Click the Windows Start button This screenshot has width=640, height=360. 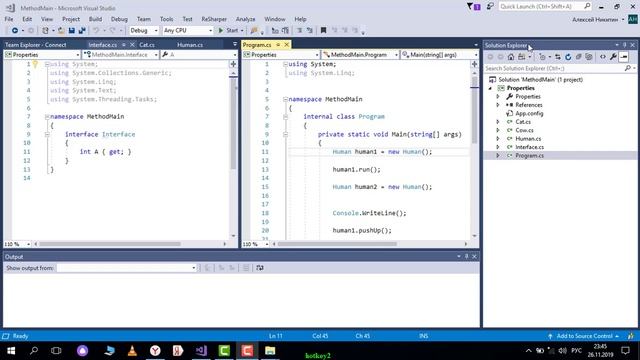11,351
